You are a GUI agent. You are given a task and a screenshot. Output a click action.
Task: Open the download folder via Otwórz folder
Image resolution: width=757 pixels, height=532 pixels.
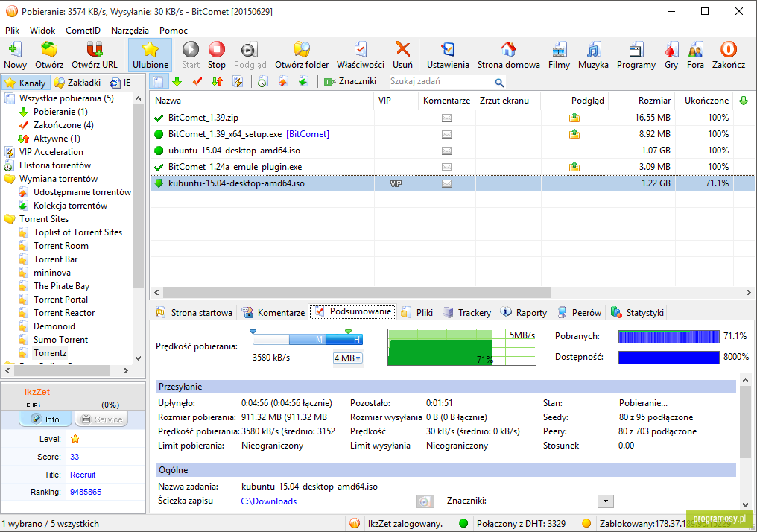click(302, 54)
